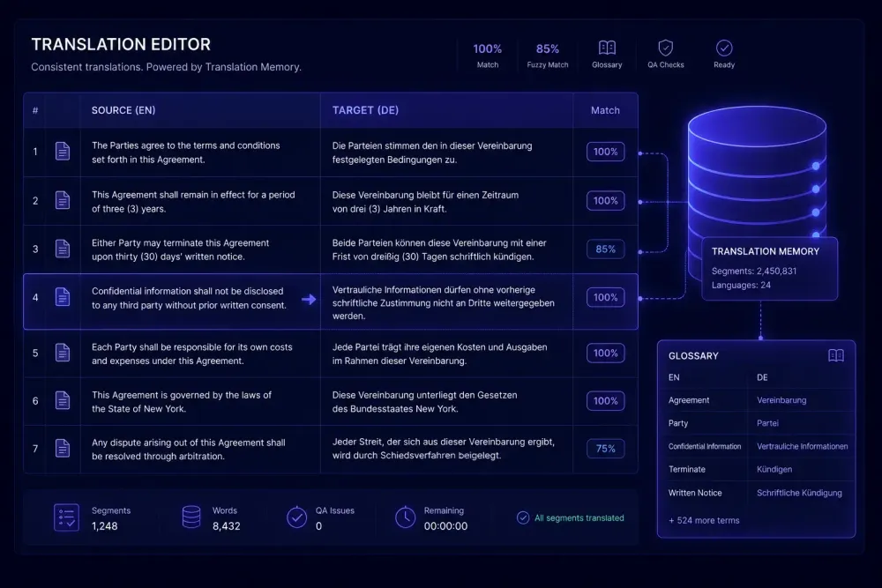Click 100% match badge for 'Die Parteien stimmen' row
Image resolution: width=882 pixels, height=588 pixels.
pos(605,152)
